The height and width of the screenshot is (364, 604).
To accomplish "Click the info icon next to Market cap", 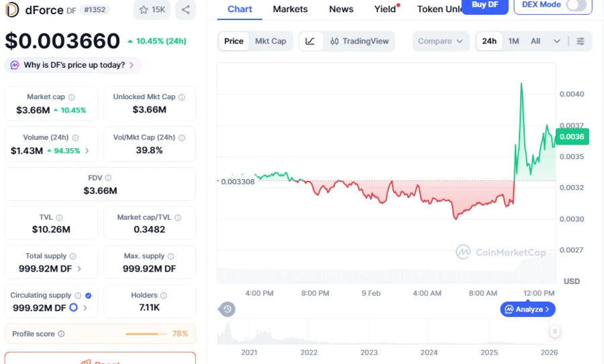I will click(72, 97).
